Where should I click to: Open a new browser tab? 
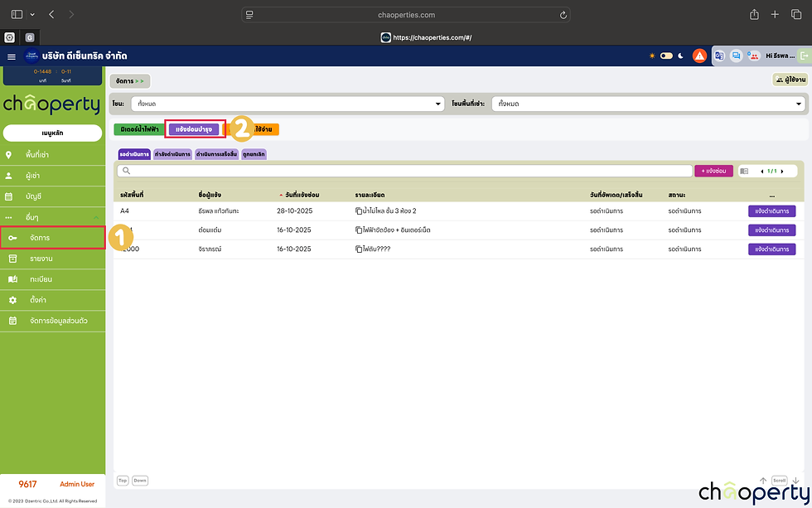[x=775, y=14]
